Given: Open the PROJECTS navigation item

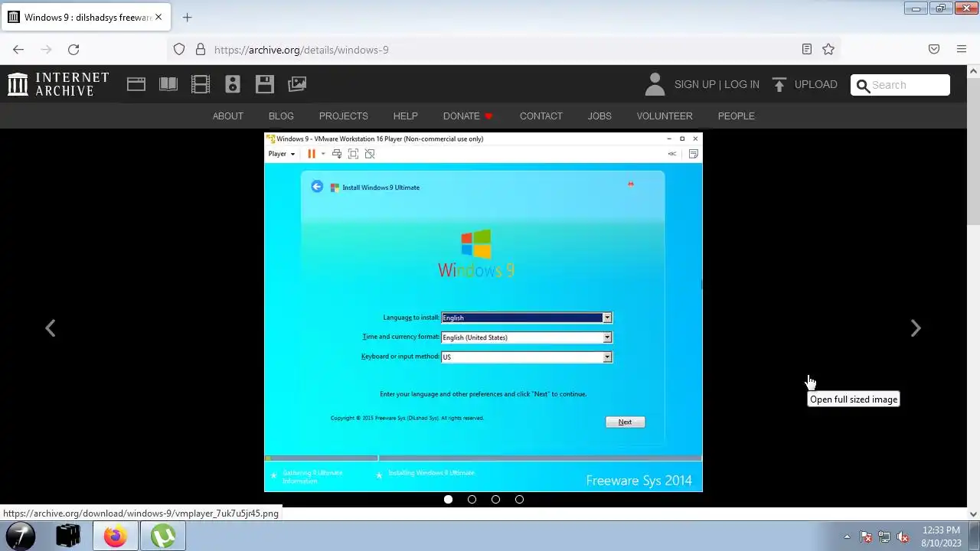Looking at the screenshot, I should [x=344, y=116].
